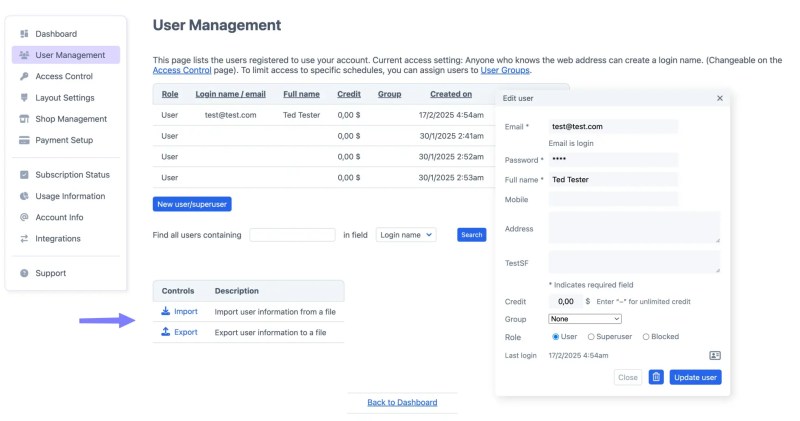Screen dimensions: 800x421
Task: Open Support menu item
Action: pos(51,273)
